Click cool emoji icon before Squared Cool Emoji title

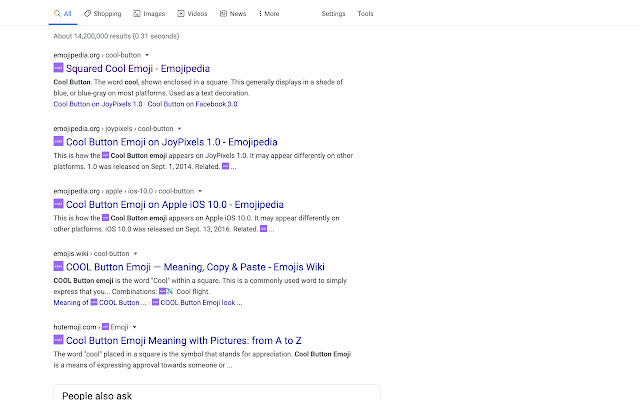pos(58,68)
